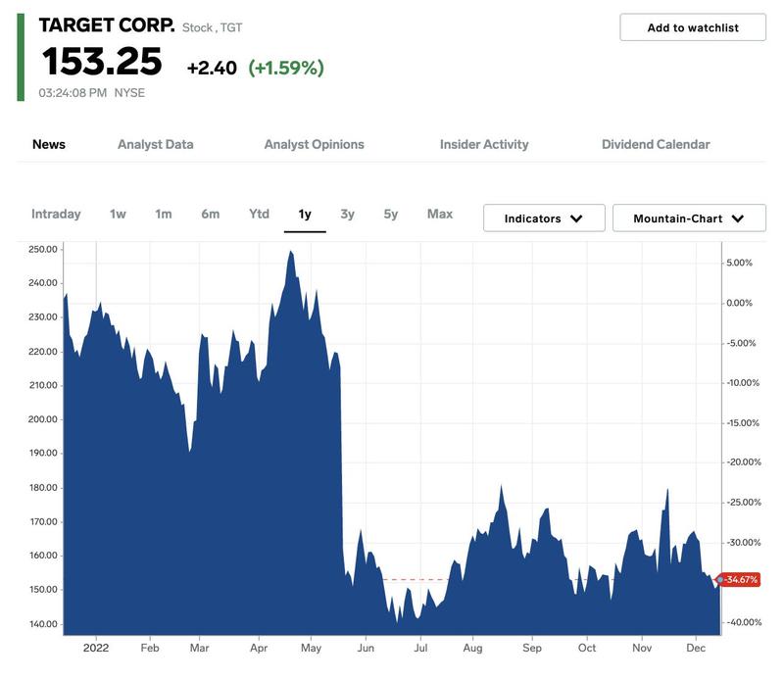The image size is (784, 679).
Task: Click the -34.67% current change marker
Action: (740, 579)
